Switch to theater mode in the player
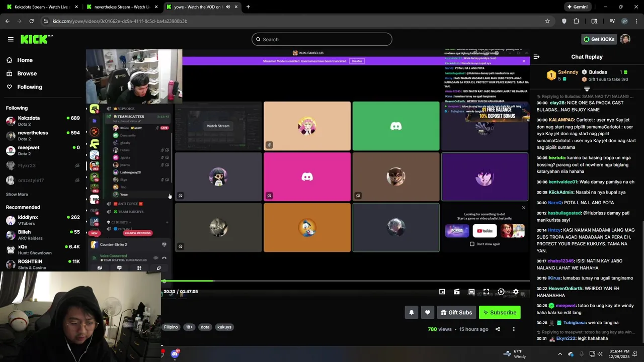644x362 pixels. pyautogui.click(x=471, y=292)
